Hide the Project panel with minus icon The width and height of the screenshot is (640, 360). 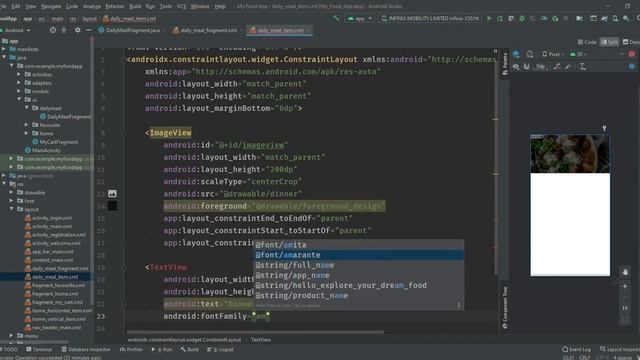click(x=89, y=30)
